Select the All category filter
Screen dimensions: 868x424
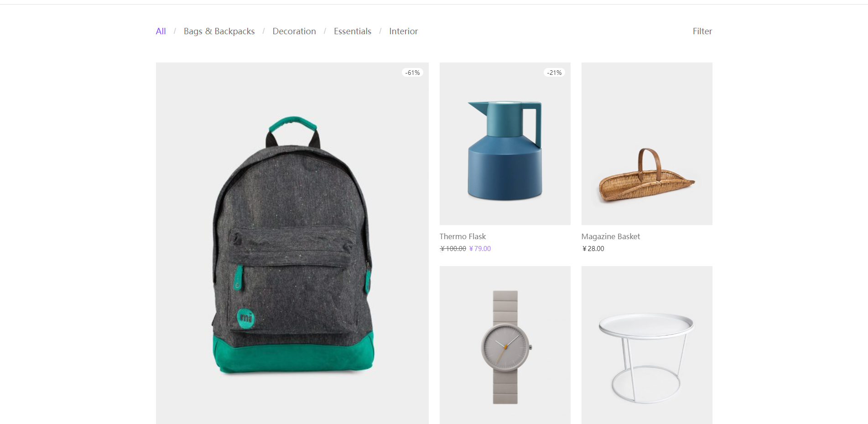pyautogui.click(x=161, y=31)
